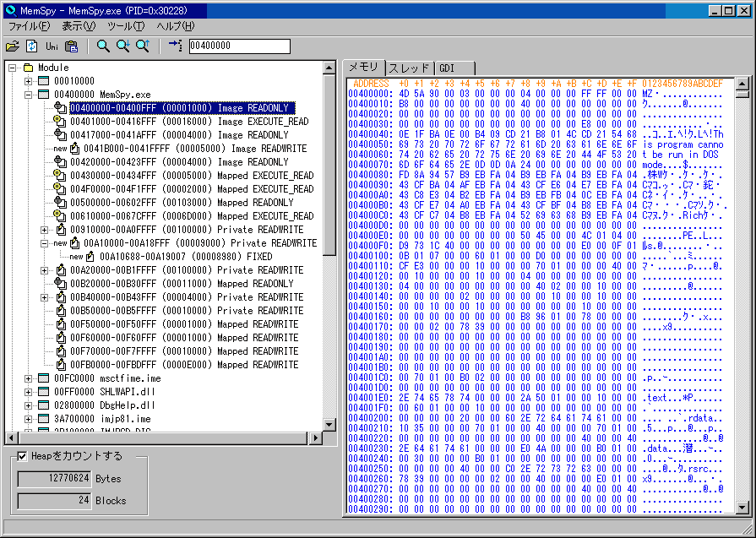Expand the 02800000 DbgHelp.dll node

click(29, 405)
